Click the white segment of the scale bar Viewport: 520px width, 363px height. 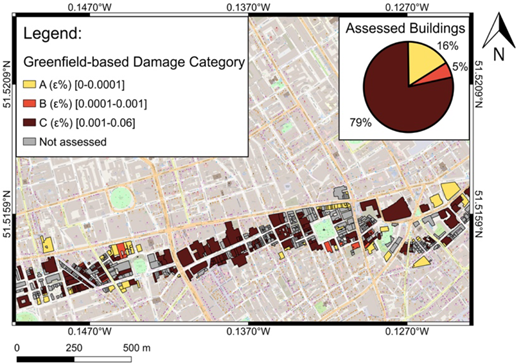pos(103,359)
